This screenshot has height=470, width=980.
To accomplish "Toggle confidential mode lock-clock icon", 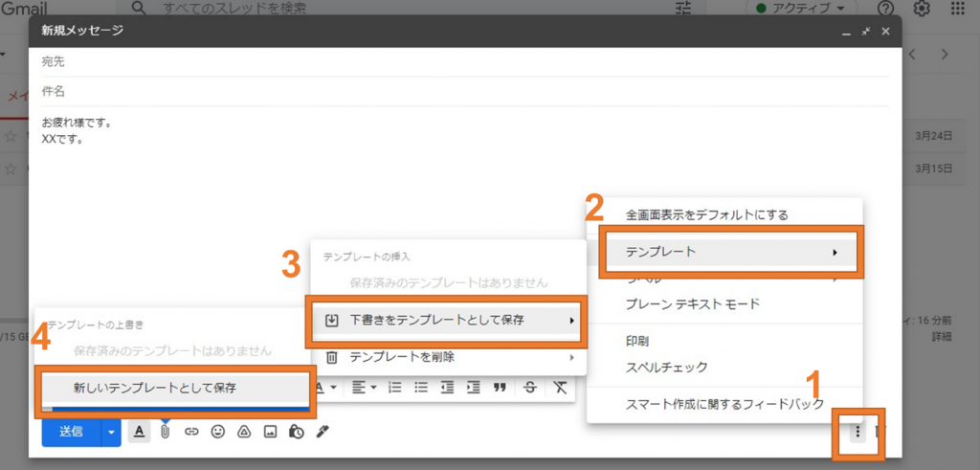I will click(297, 432).
